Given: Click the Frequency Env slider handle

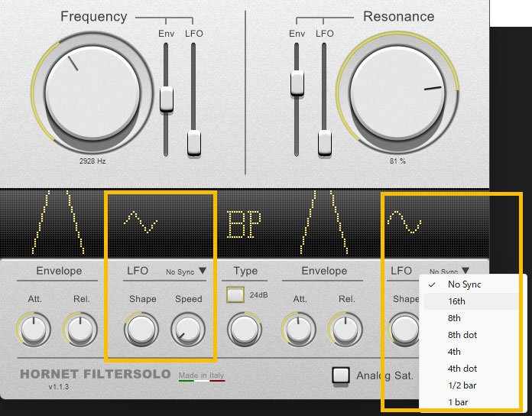Looking at the screenshot, I should click(x=167, y=99).
